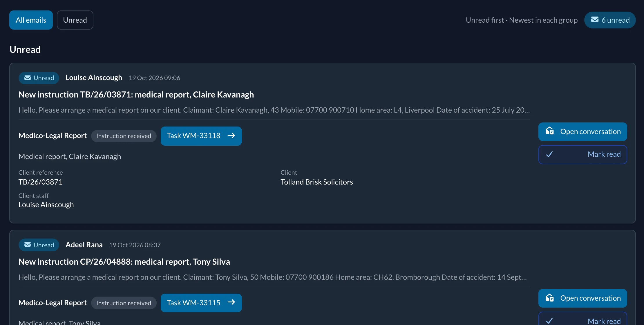Click the arrow icon on Task WM-33115
644x325 pixels.
coord(231,302)
